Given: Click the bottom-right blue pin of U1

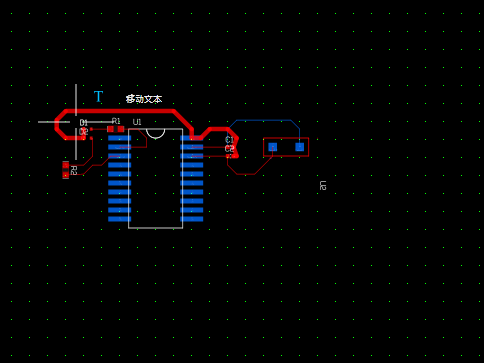Looking at the screenshot, I should click(x=192, y=219).
